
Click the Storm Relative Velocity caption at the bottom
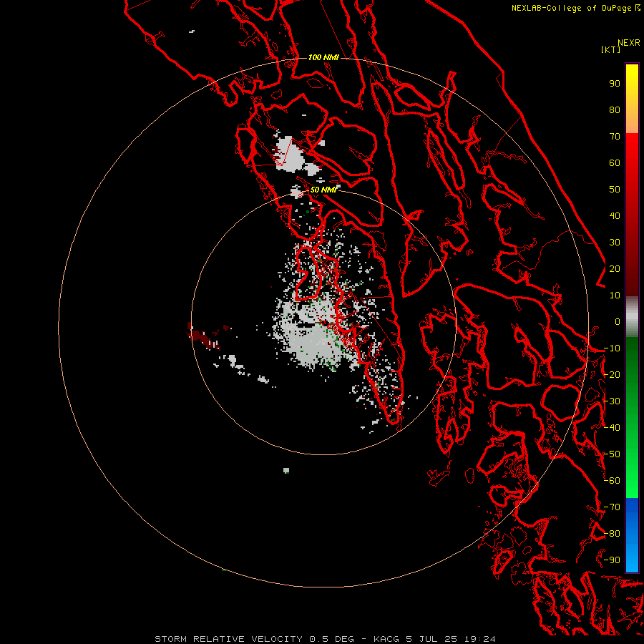(x=325, y=639)
